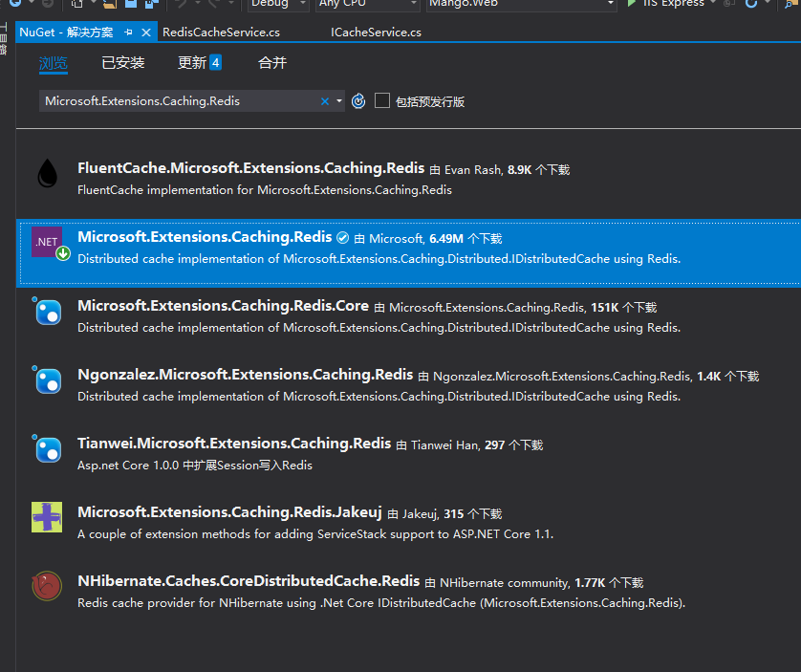The image size is (801, 672).
Task: Pin the NuGet solution tab
Action: [x=129, y=33]
